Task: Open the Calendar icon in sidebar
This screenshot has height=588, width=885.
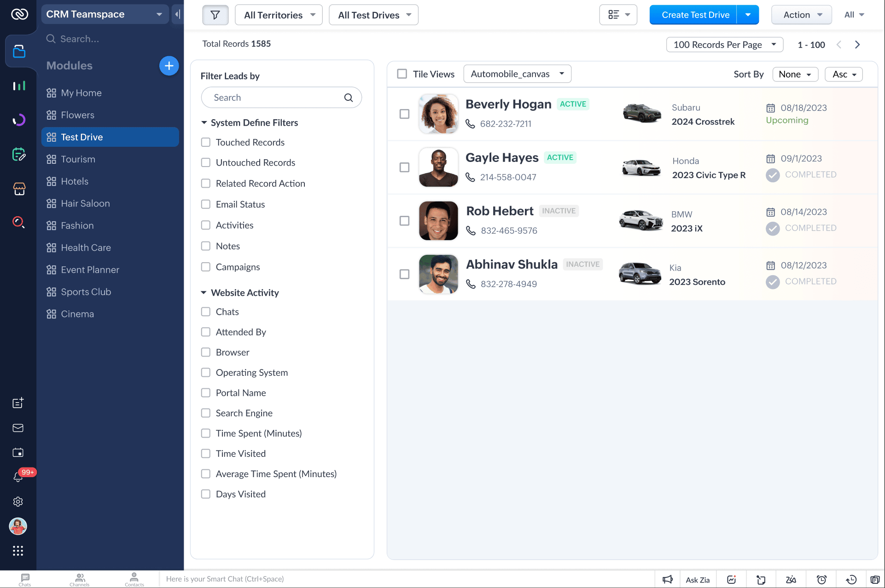Action: tap(18, 452)
